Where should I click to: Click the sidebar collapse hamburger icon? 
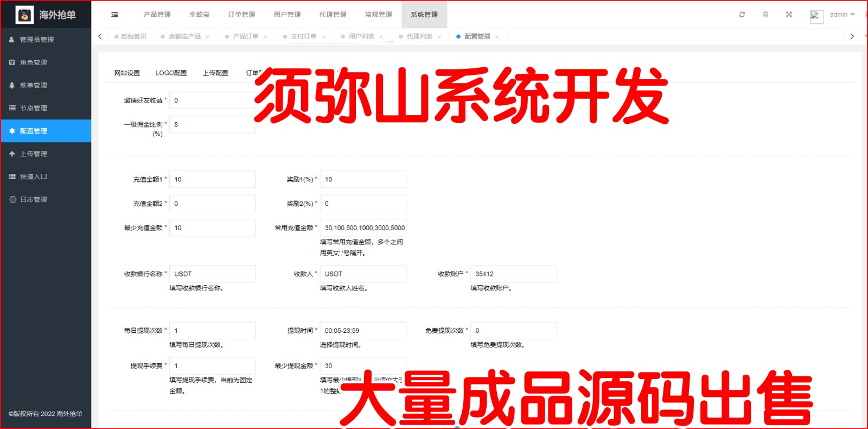pos(114,15)
